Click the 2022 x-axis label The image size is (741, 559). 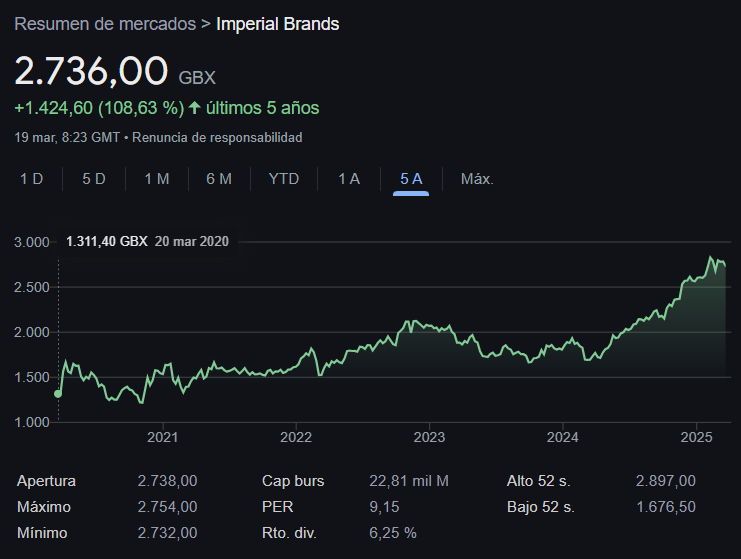[296, 437]
